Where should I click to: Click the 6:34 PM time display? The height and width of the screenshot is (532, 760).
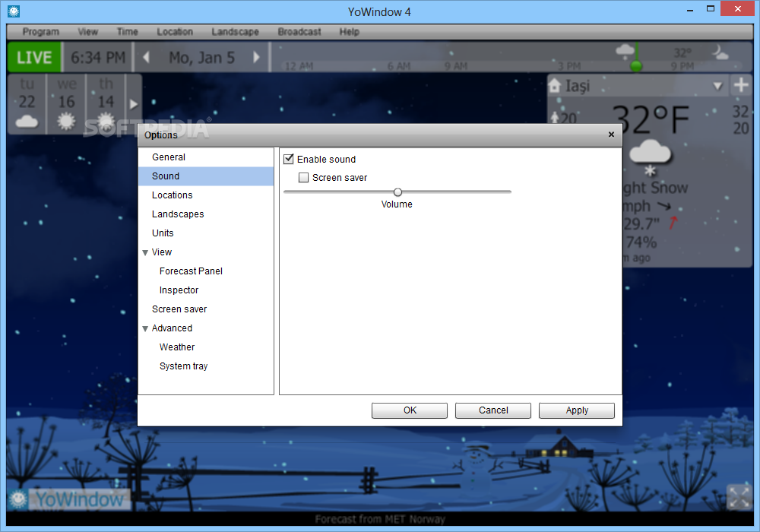coord(98,58)
